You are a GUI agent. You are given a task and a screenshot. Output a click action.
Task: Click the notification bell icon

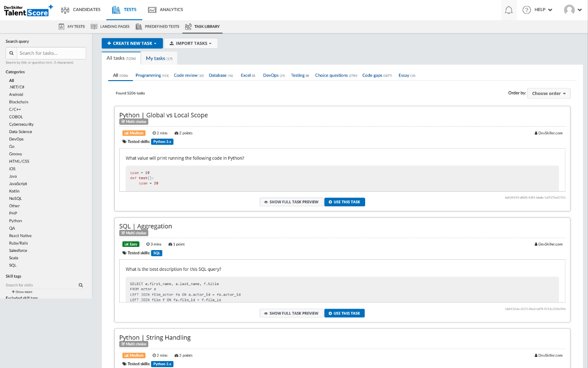pyautogui.click(x=508, y=9)
